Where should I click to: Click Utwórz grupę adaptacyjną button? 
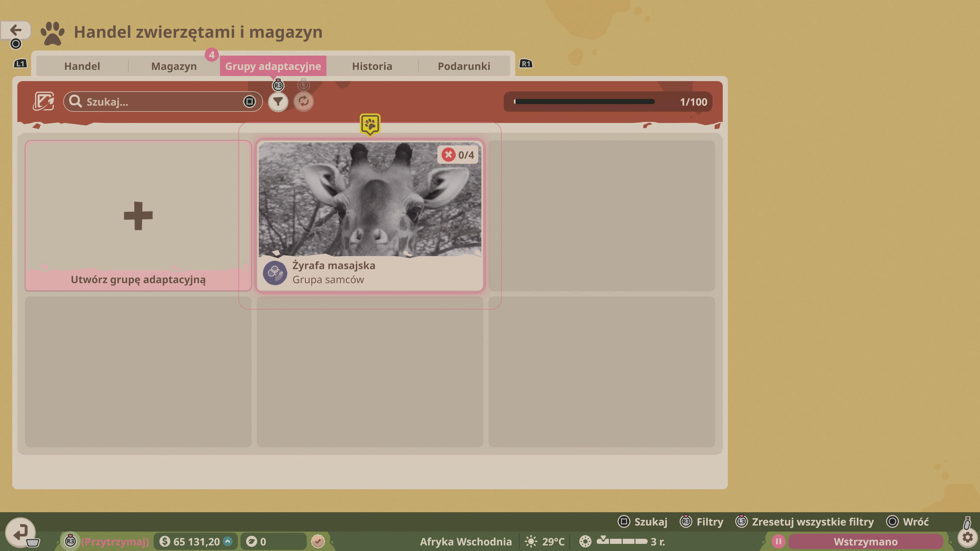(x=138, y=216)
